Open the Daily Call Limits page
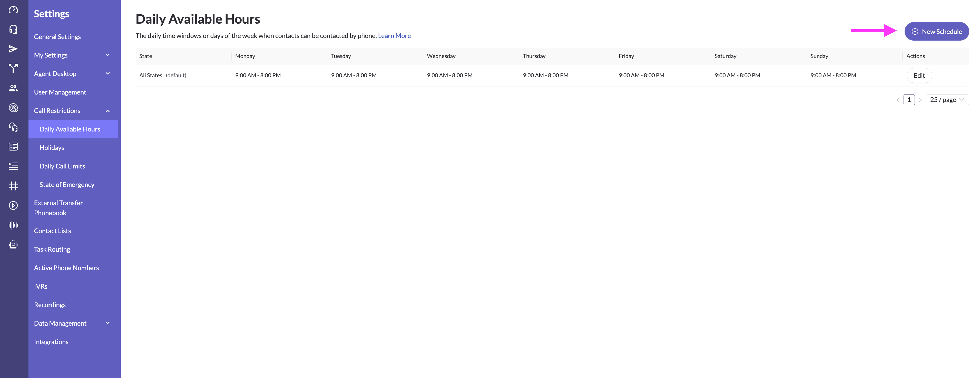The height and width of the screenshot is (378, 980). tap(62, 166)
